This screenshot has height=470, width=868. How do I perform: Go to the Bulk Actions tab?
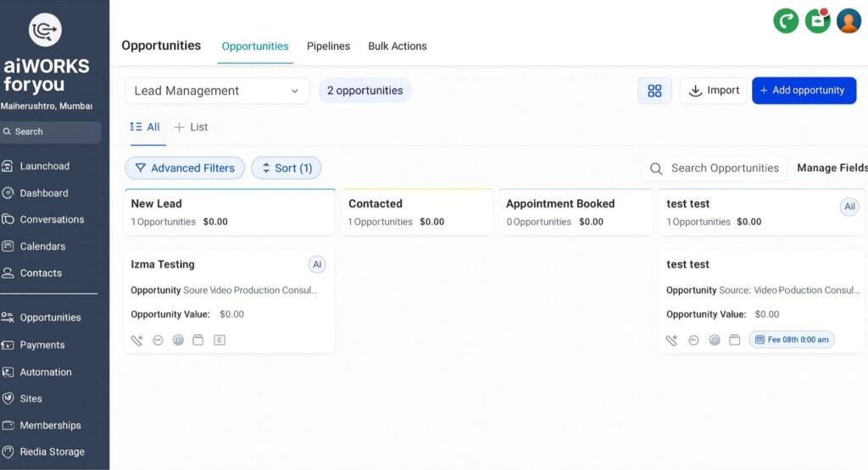(397, 47)
